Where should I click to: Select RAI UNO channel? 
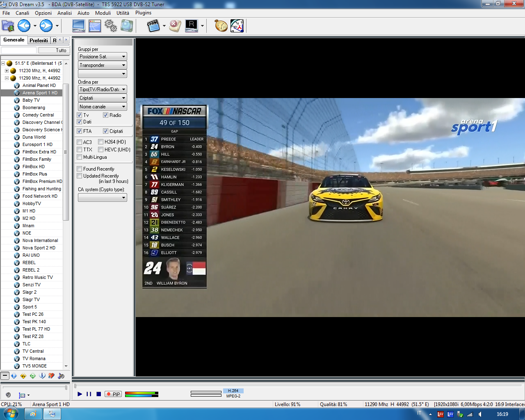tap(31, 255)
